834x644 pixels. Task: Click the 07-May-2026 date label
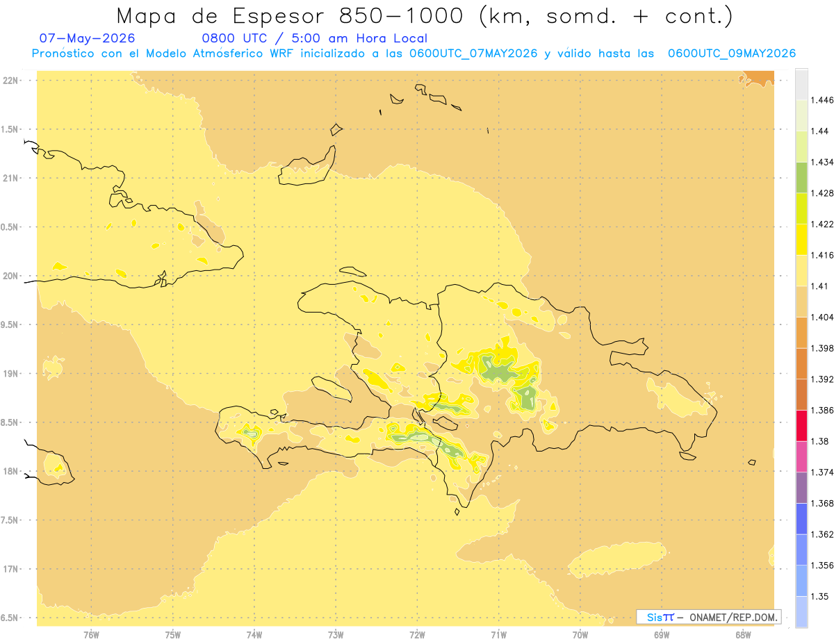87,38
